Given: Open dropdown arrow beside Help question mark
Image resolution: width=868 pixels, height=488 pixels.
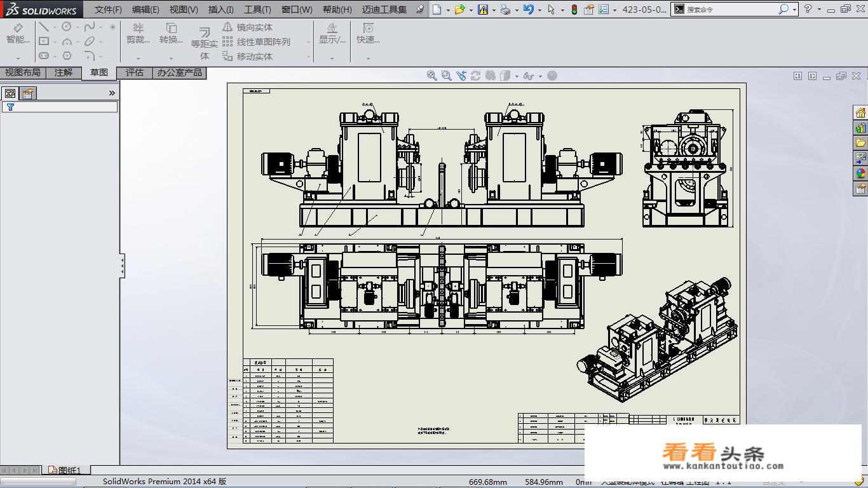Looking at the screenshot, I should click(x=819, y=10).
